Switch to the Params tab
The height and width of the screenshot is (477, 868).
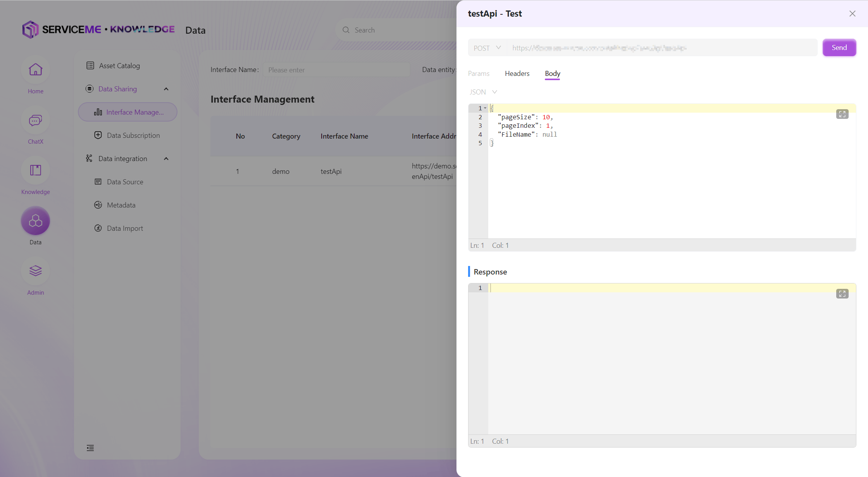click(x=479, y=74)
